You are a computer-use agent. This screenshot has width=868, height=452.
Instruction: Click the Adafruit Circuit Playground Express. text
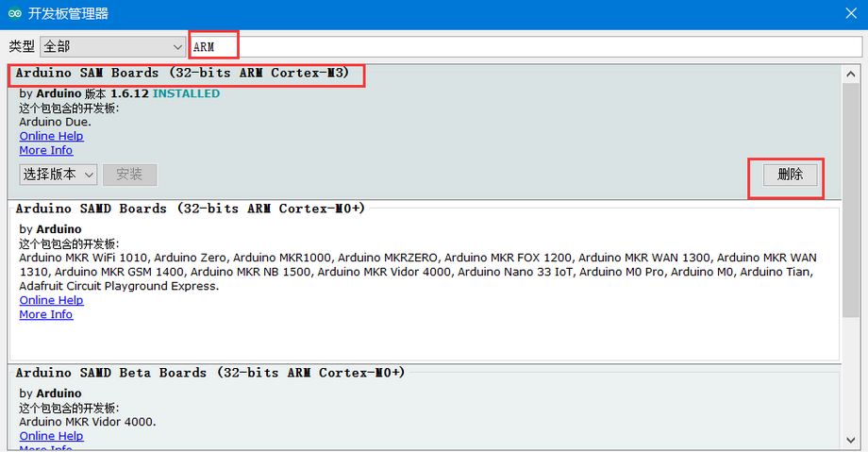tap(119, 286)
